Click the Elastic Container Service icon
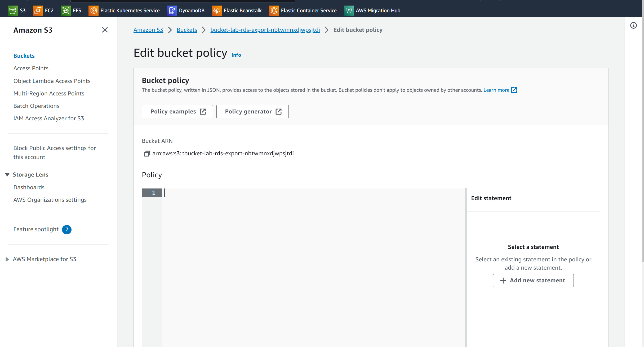The image size is (644, 347). point(274,11)
